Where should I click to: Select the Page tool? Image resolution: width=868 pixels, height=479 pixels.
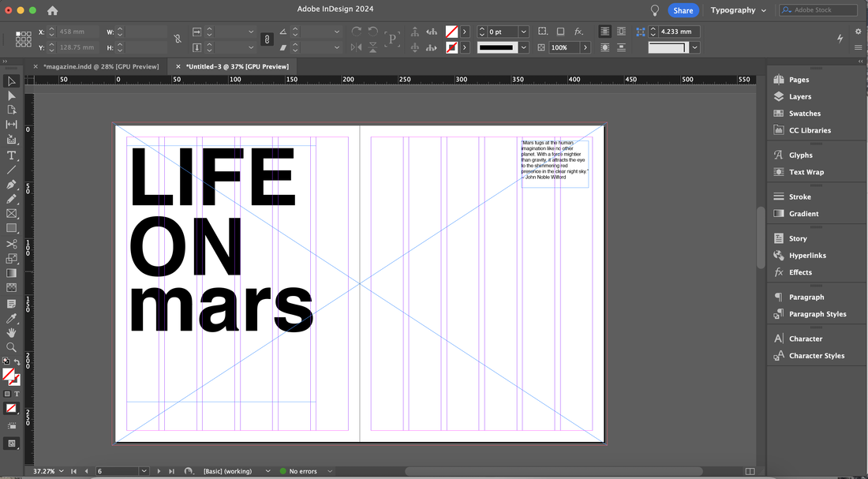click(x=11, y=110)
